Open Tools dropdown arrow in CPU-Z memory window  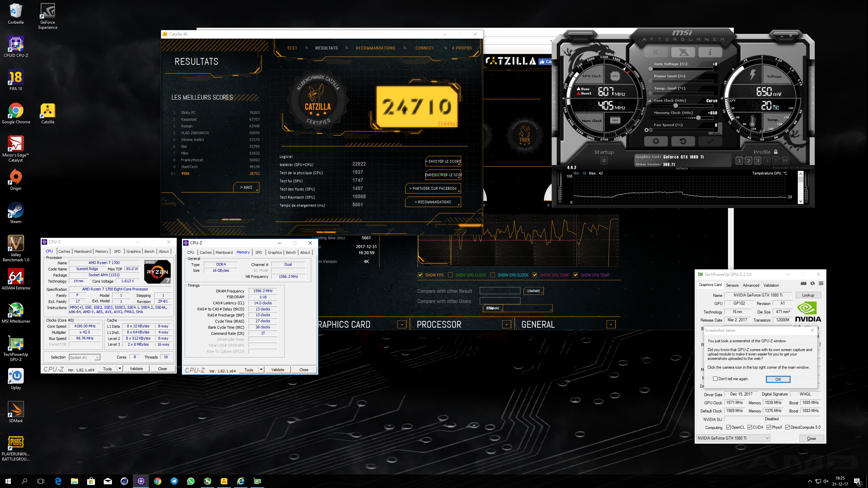261,370
